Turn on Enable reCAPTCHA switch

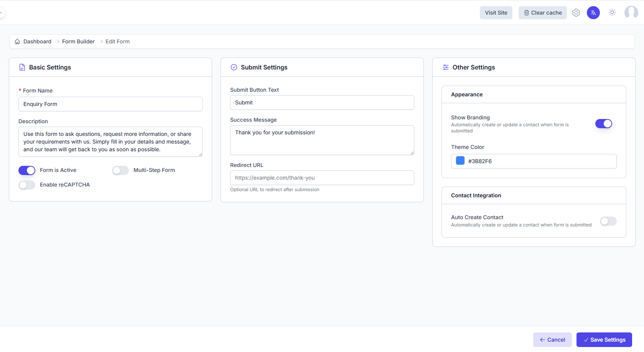[x=27, y=185]
